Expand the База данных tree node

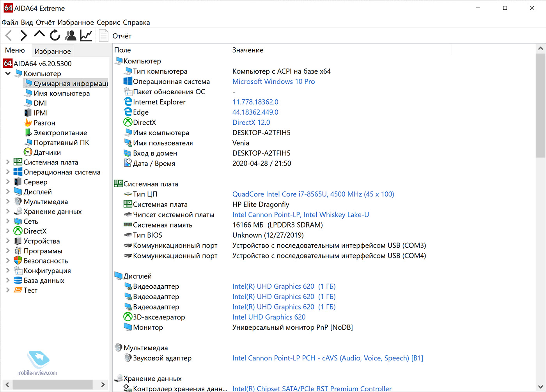[8, 280]
